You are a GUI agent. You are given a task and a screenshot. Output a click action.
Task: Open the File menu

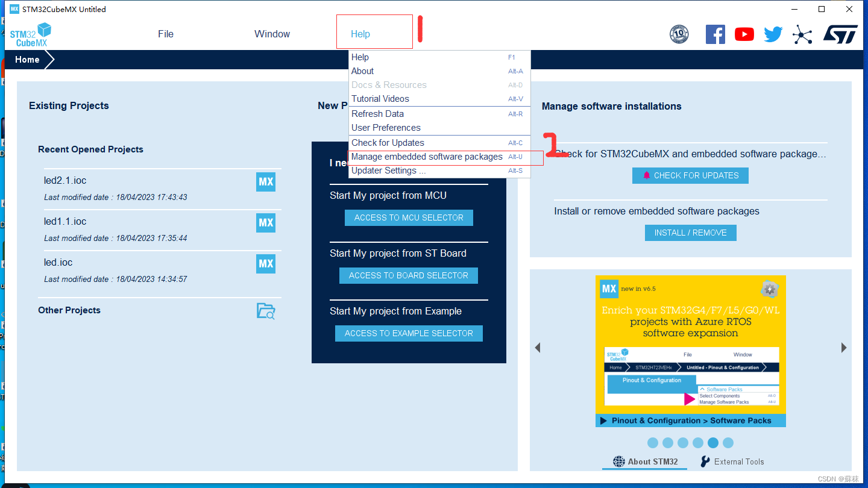166,34
